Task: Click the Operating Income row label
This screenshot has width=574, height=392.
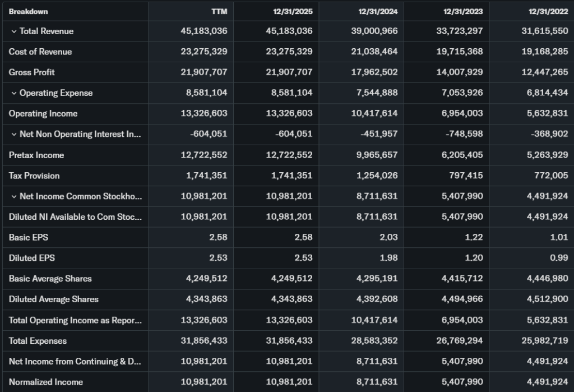Action: (x=43, y=113)
